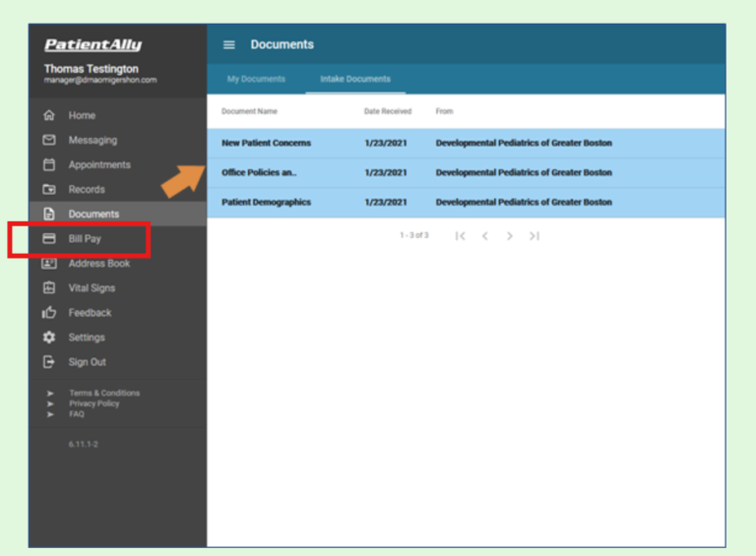Click the Document Name column header
Image resolution: width=756 pixels, height=556 pixels.
click(x=249, y=111)
